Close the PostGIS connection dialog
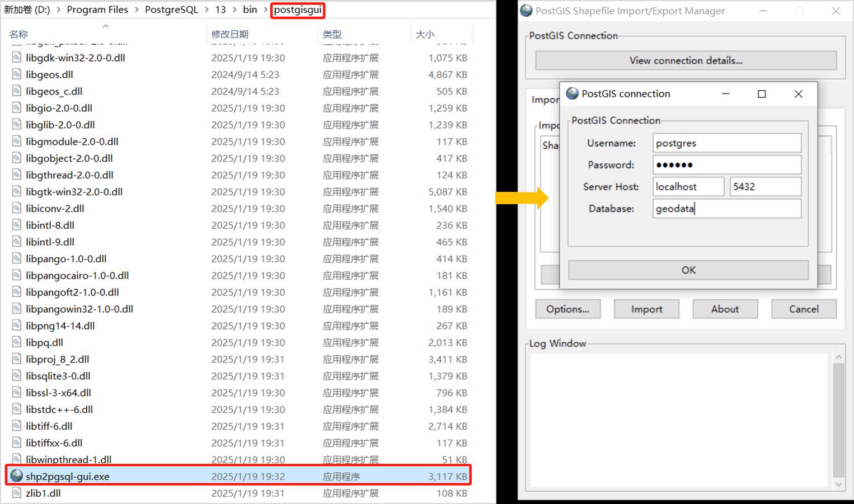854x504 pixels. [799, 94]
